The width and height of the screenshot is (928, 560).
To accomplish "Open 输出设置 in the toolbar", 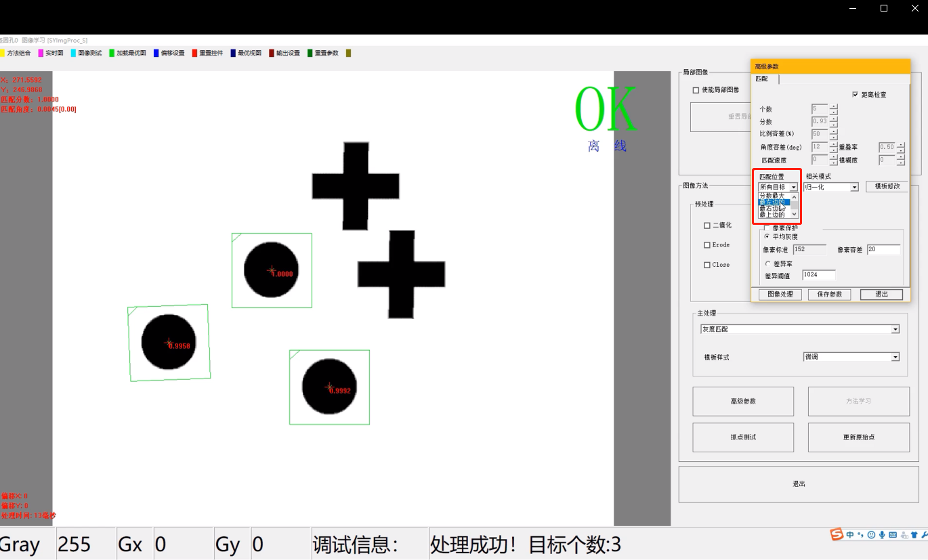I will (284, 53).
